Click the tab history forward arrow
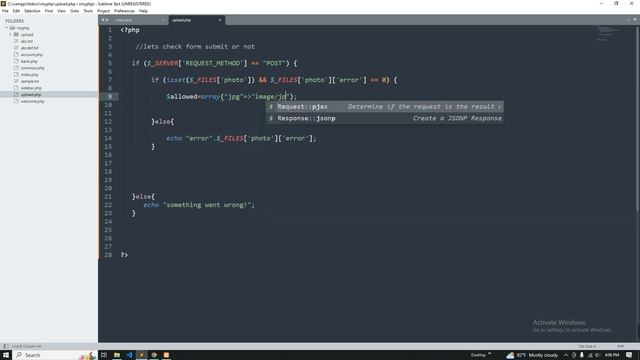Image resolution: width=640 pixels, height=360 pixels. [107, 20]
